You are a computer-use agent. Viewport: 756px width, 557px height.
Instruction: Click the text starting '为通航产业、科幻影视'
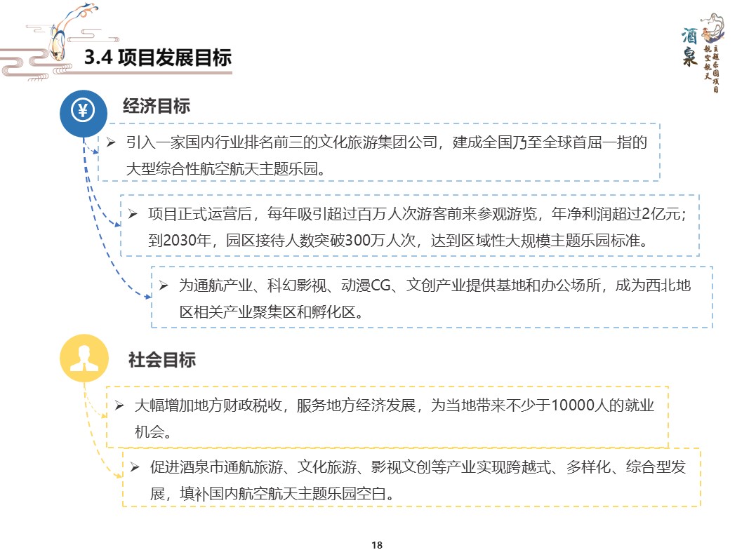[x=435, y=286]
